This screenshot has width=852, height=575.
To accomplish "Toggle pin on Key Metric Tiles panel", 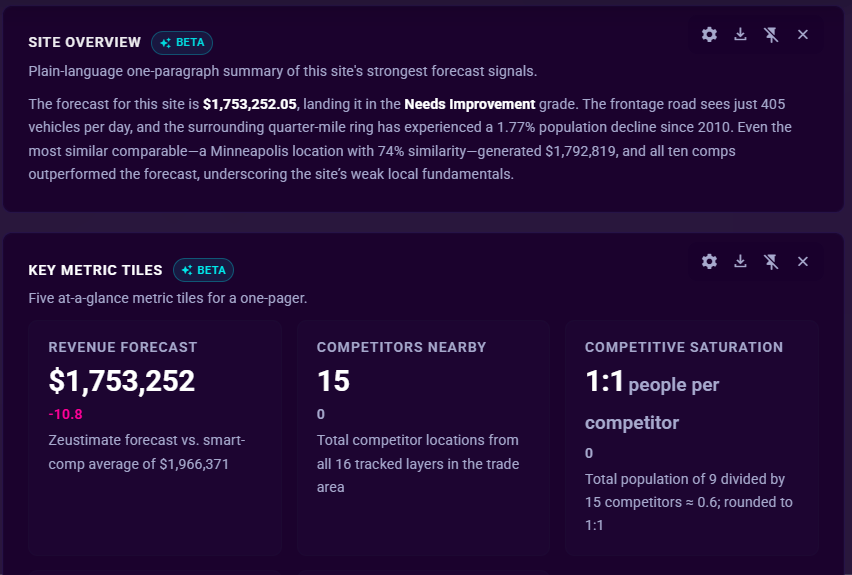I will pos(771,262).
